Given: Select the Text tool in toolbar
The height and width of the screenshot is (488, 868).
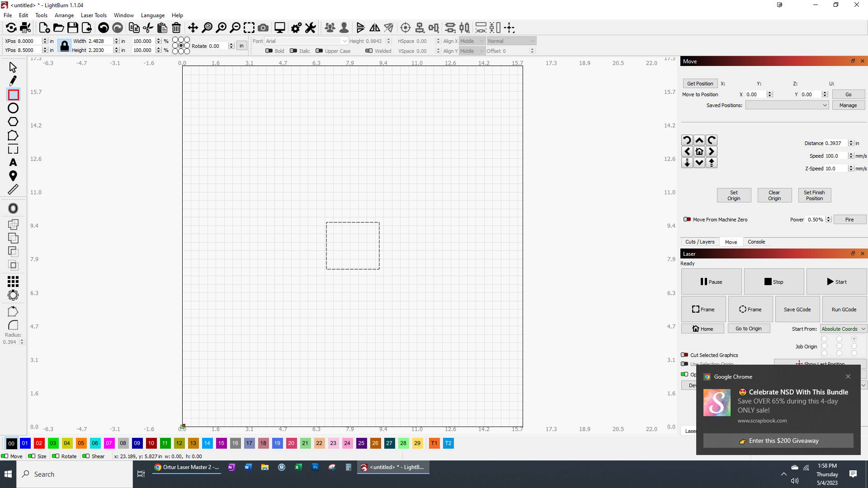Looking at the screenshot, I should coord(13,162).
